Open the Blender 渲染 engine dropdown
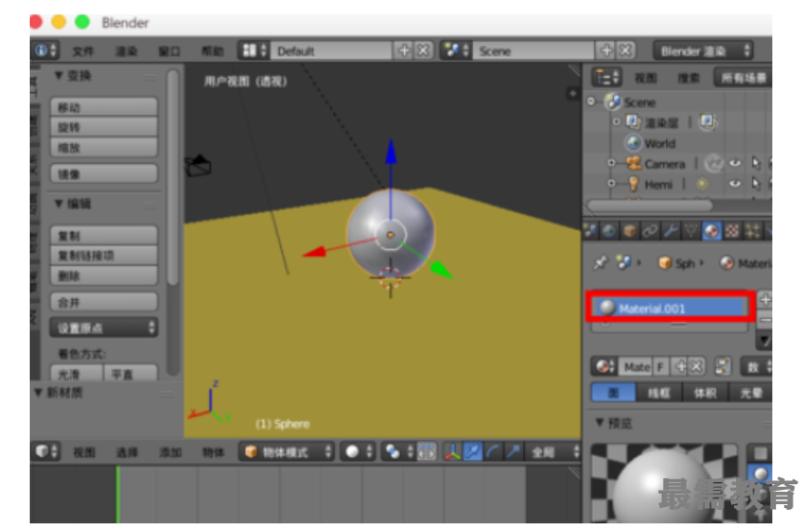The image size is (804, 532). tap(703, 51)
